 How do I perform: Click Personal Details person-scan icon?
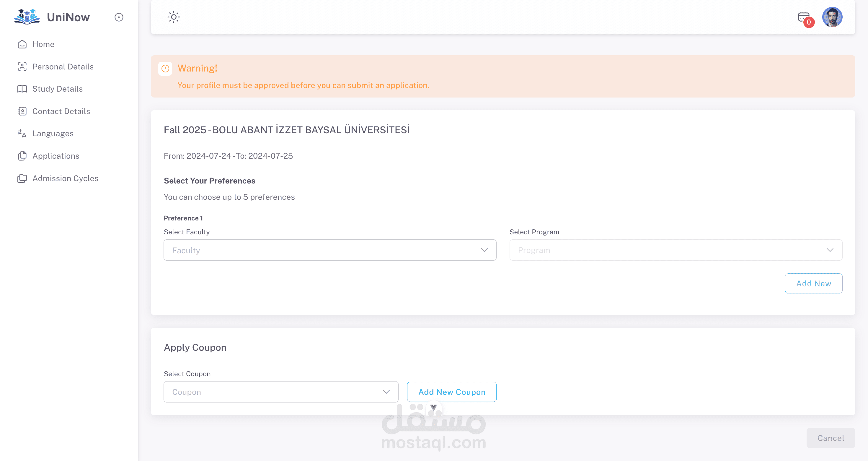click(22, 66)
